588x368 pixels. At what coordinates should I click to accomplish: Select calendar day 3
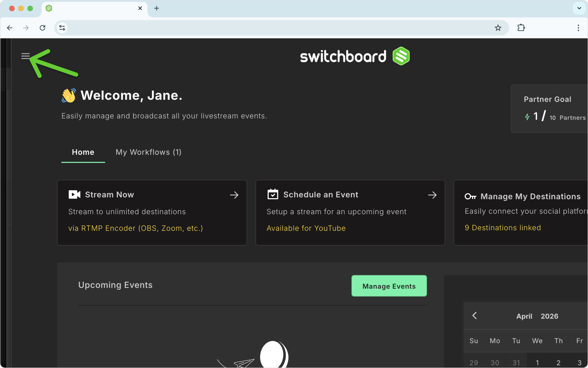coord(580,363)
